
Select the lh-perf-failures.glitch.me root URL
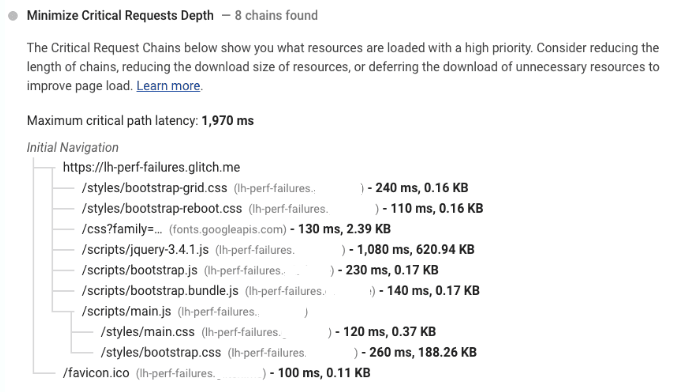tap(151, 167)
